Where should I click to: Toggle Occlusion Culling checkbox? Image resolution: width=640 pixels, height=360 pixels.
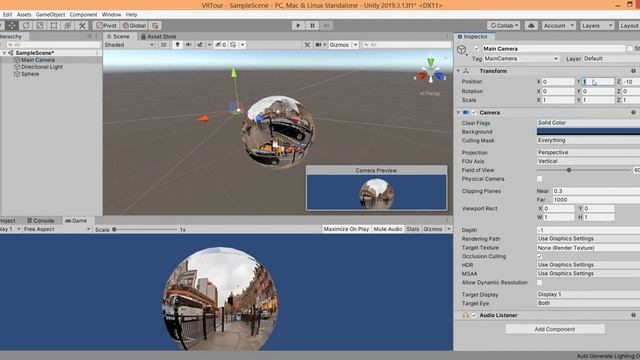[540, 256]
